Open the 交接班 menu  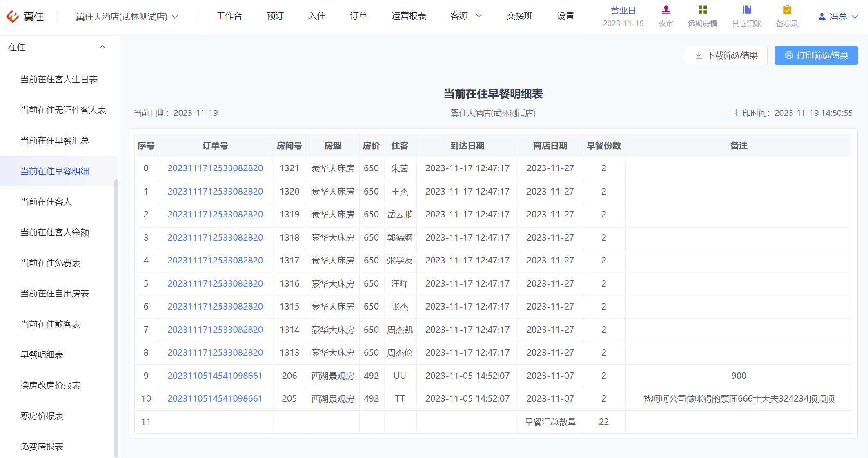click(520, 16)
